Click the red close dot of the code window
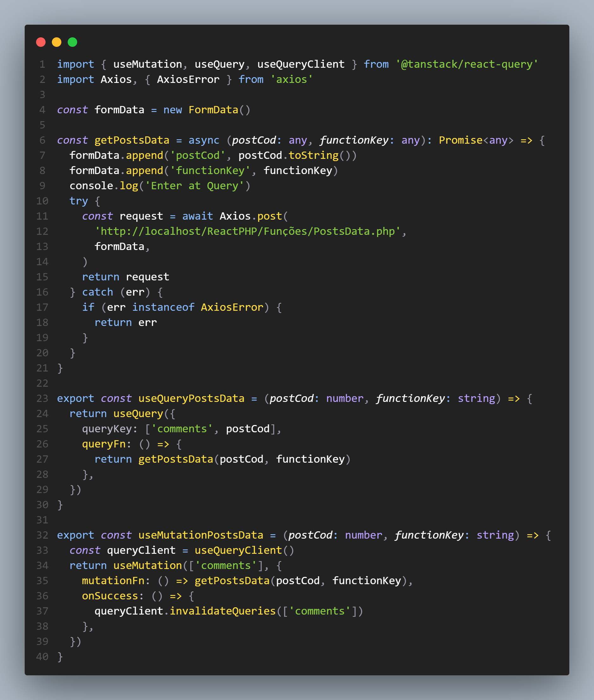The height and width of the screenshot is (700, 594). [x=41, y=42]
